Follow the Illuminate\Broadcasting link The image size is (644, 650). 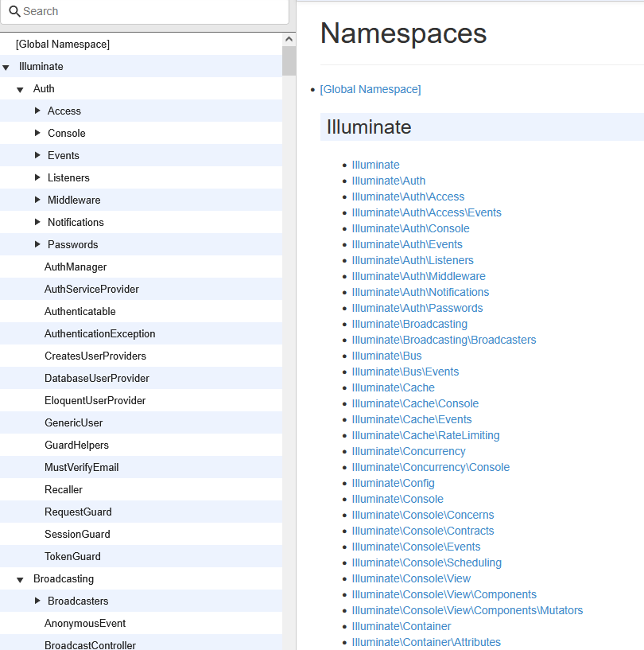[x=409, y=324]
